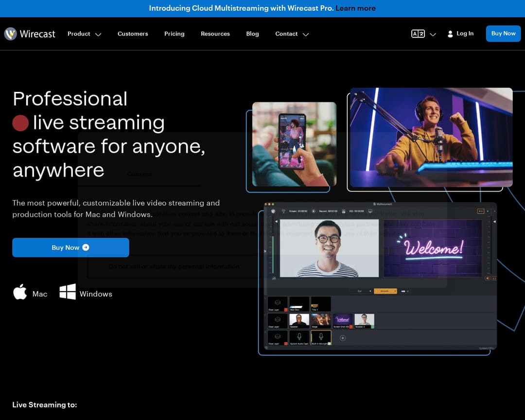
Task: Open the language selector dropdown
Action: [x=423, y=34]
